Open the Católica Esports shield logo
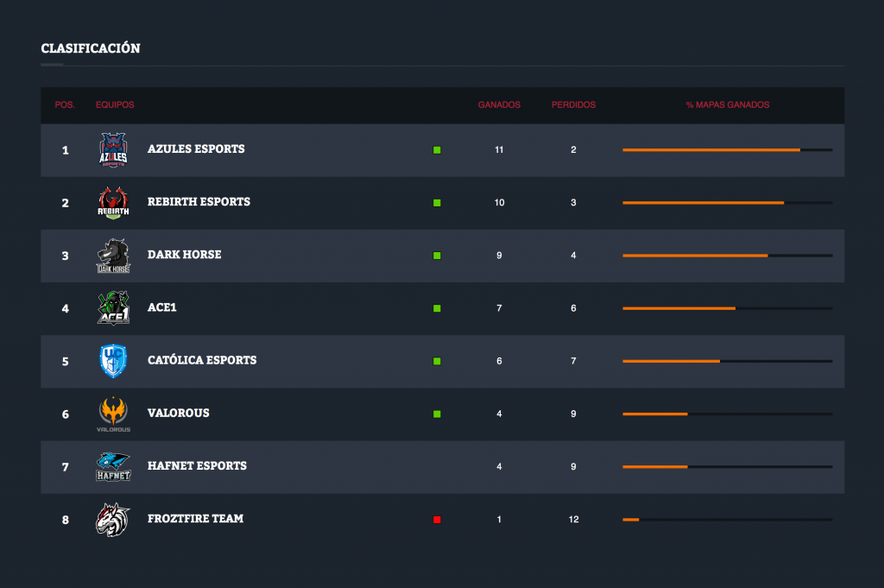Image resolution: width=884 pixels, height=588 pixels. [x=113, y=361]
